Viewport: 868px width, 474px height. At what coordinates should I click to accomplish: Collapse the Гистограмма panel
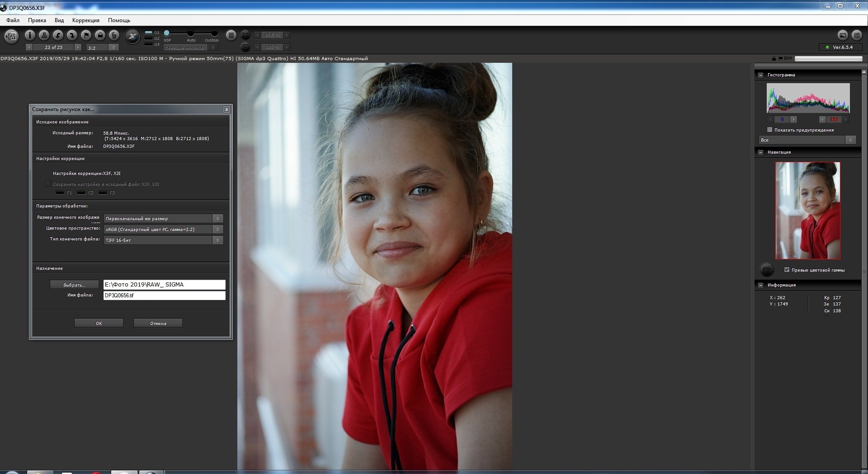tap(760, 75)
